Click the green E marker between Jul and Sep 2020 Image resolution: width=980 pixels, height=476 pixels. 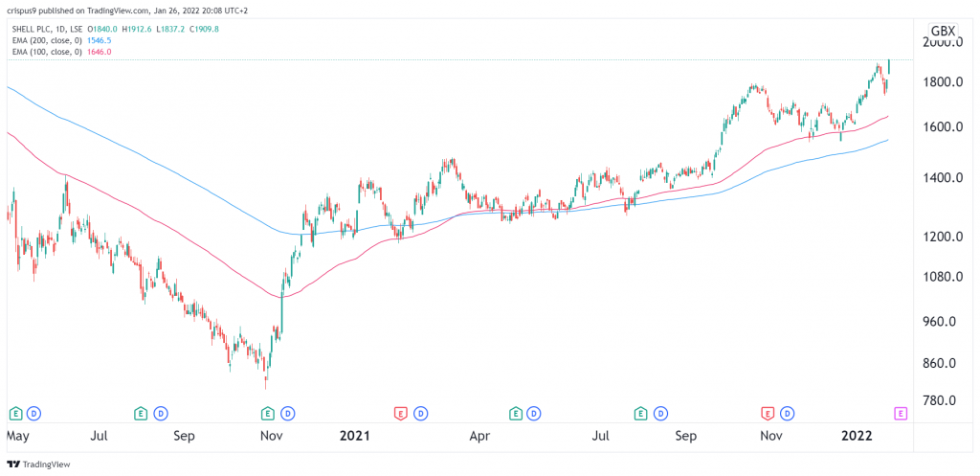[x=142, y=413]
